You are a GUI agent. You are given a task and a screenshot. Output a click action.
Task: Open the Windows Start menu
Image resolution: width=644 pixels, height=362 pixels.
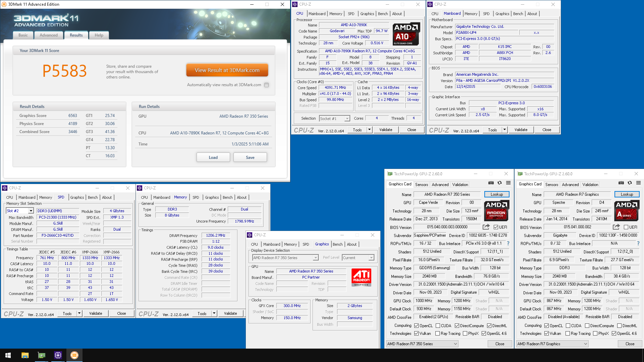coord(8,355)
